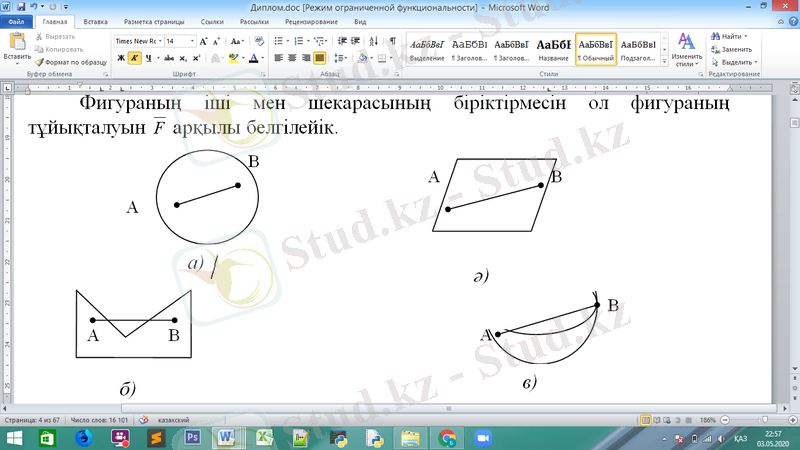Screen dimensions: 800x450
Task: Open the Find (Найти) dropdown arrow
Action: pos(745,37)
